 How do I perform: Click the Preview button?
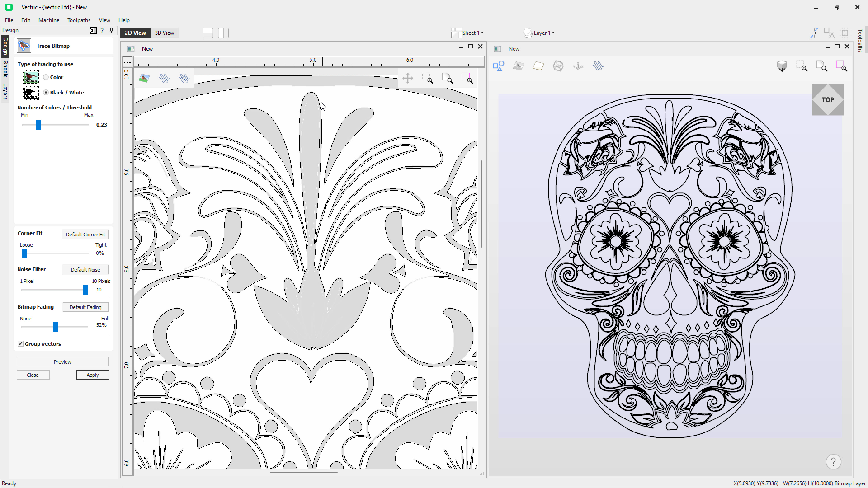click(62, 362)
